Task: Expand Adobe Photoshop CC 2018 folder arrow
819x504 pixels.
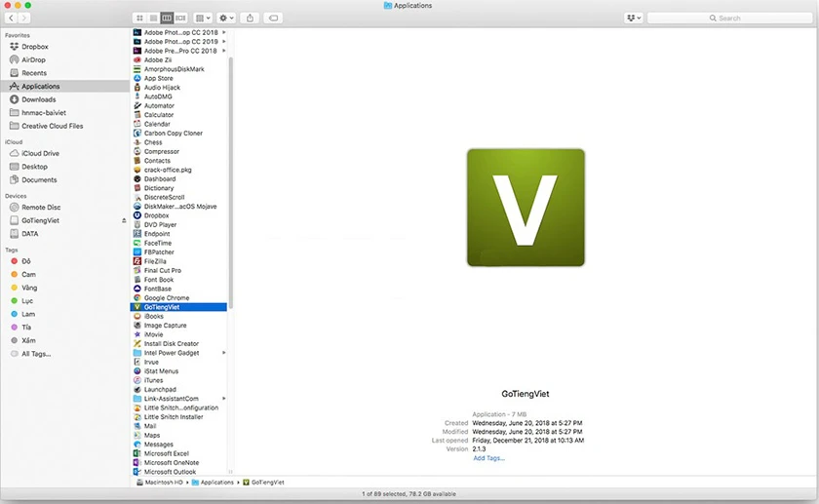Action: click(224, 32)
